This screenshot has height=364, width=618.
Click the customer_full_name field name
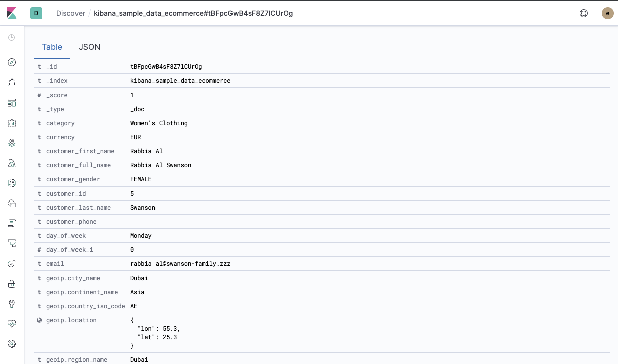(x=79, y=165)
